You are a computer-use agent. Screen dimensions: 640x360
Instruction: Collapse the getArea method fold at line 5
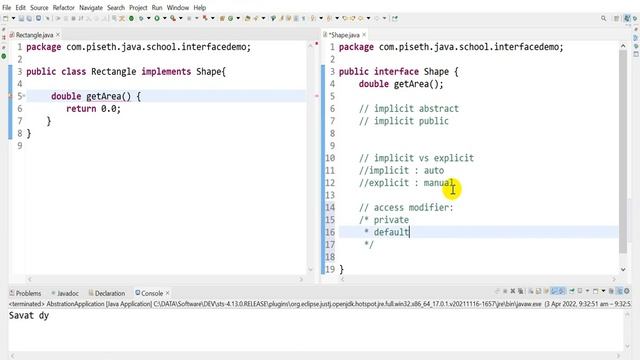24,96
